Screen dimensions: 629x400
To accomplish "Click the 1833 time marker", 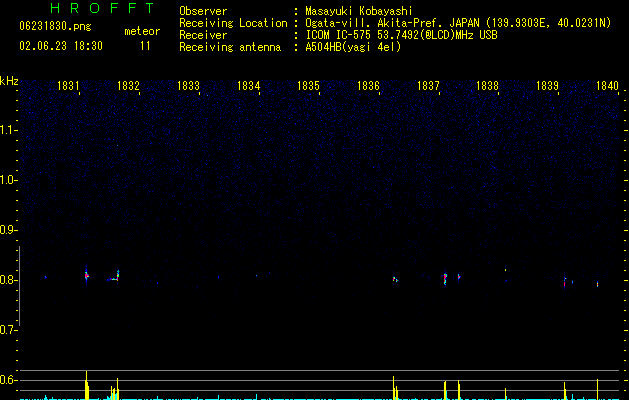I will 188,86.
